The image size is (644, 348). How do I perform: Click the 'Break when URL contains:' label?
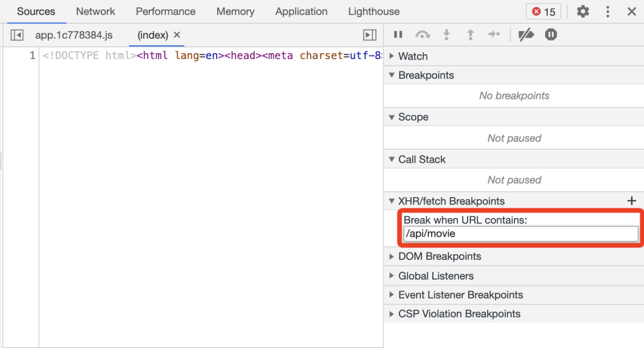coord(465,220)
